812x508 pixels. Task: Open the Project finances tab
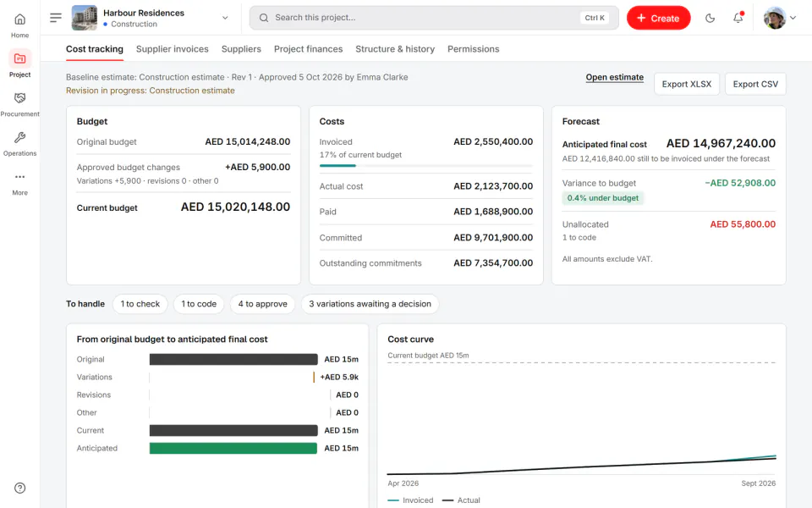308,49
